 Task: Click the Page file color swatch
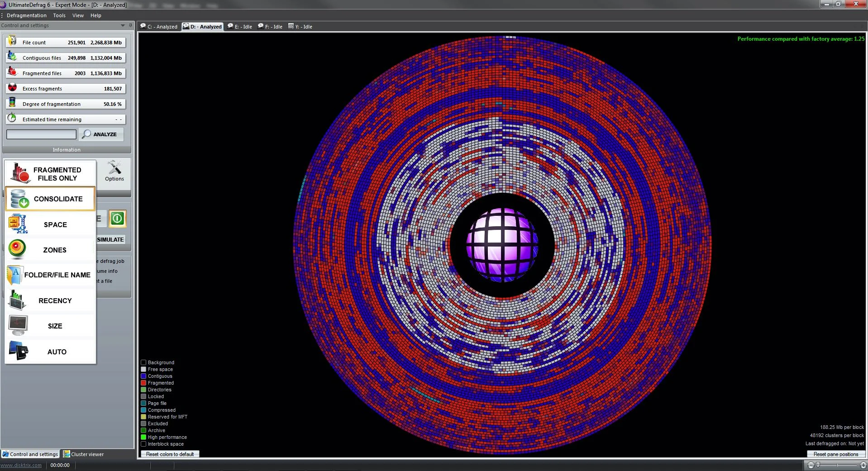143,403
